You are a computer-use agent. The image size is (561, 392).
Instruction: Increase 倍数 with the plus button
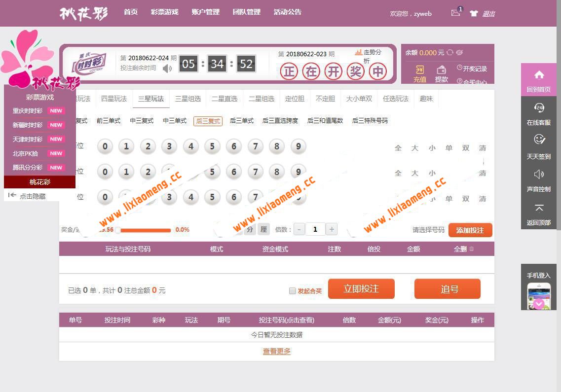[x=332, y=229]
